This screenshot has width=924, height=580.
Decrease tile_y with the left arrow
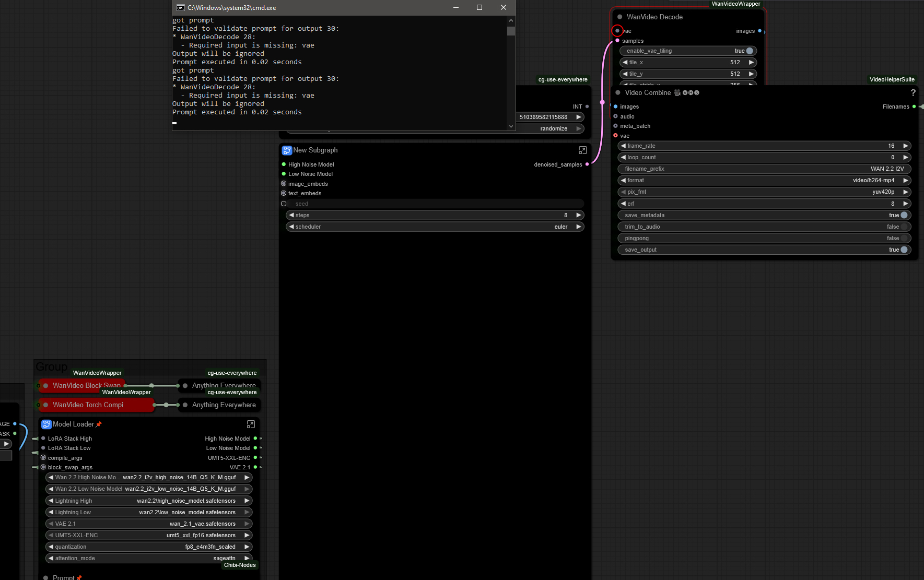coord(625,74)
